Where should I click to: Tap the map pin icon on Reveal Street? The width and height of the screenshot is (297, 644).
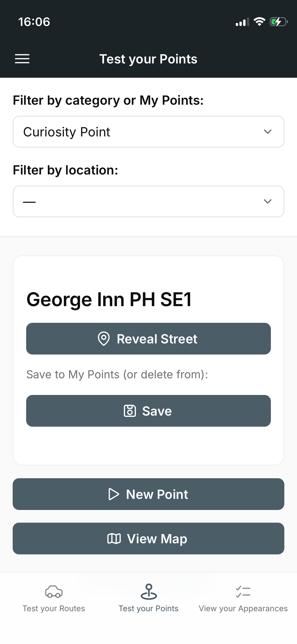pyautogui.click(x=104, y=339)
